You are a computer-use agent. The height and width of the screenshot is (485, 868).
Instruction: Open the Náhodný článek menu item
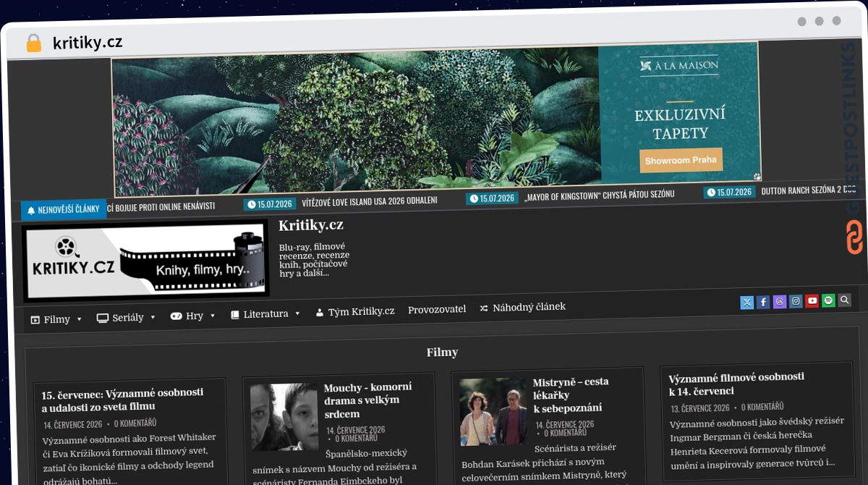[x=522, y=307]
